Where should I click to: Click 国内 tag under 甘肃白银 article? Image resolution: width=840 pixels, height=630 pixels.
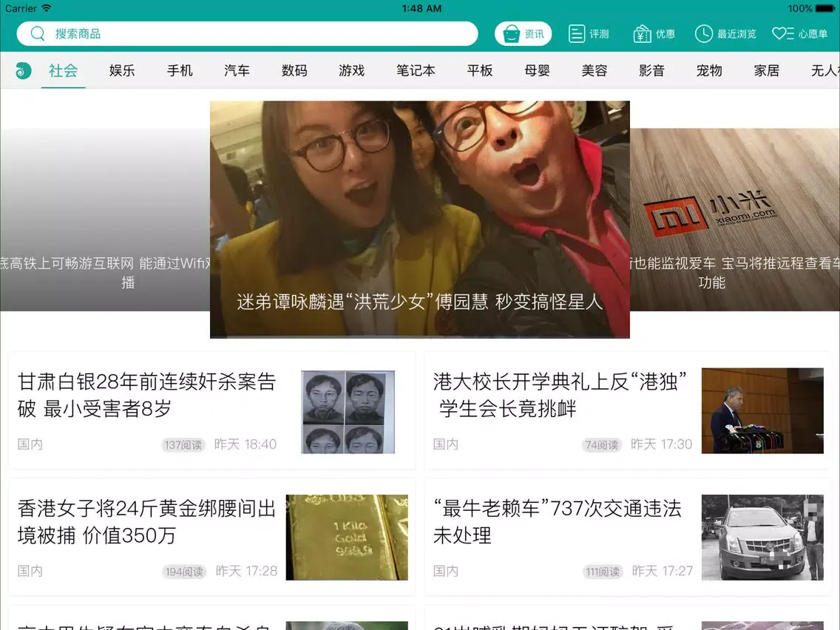tap(30, 444)
